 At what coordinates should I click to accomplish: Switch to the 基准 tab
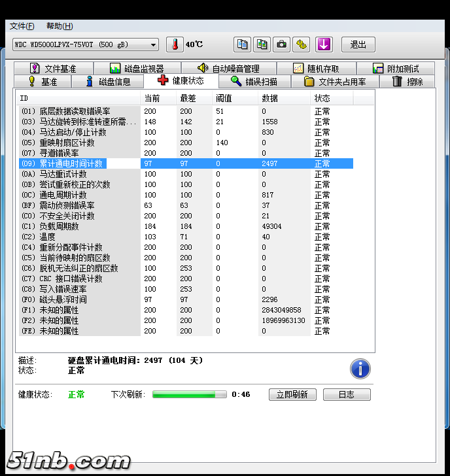coord(43,82)
